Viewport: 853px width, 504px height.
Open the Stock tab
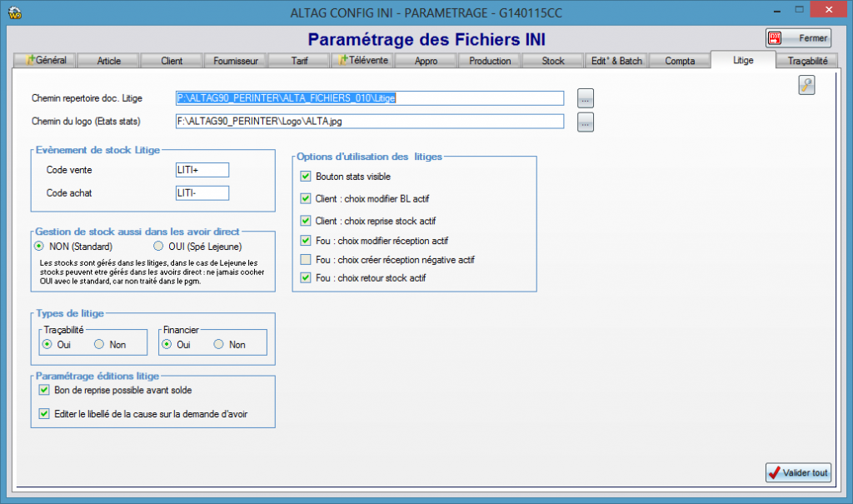click(553, 61)
